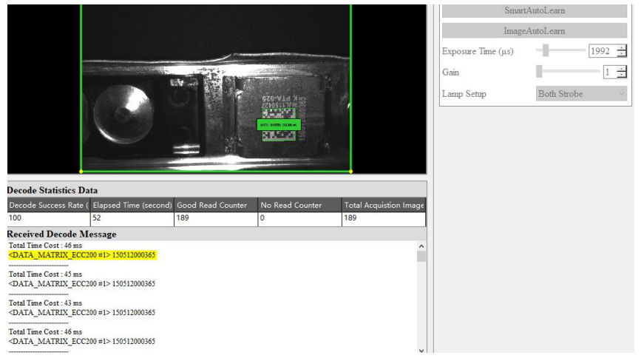644x361 pixels.
Task: Click the No Read Counter column header
Action: click(x=299, y=205)
